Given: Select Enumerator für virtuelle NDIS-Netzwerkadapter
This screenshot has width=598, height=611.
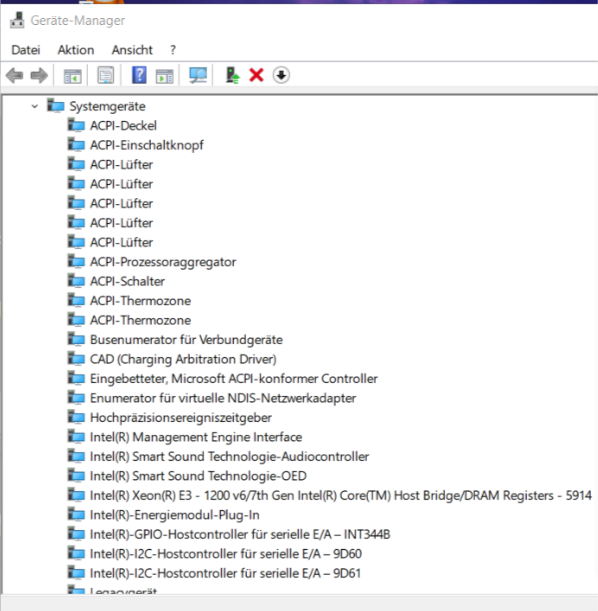Looking at the screenshot, I should pos(223,398).
